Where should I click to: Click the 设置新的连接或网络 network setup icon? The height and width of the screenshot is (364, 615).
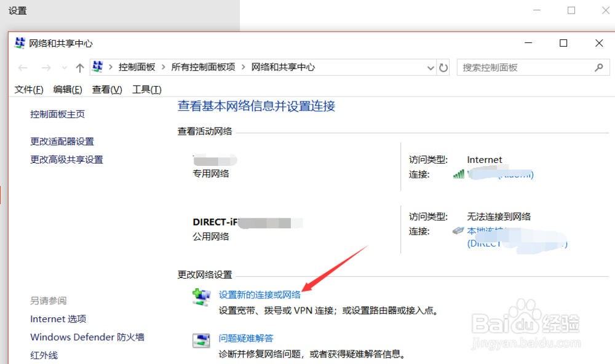202,297
